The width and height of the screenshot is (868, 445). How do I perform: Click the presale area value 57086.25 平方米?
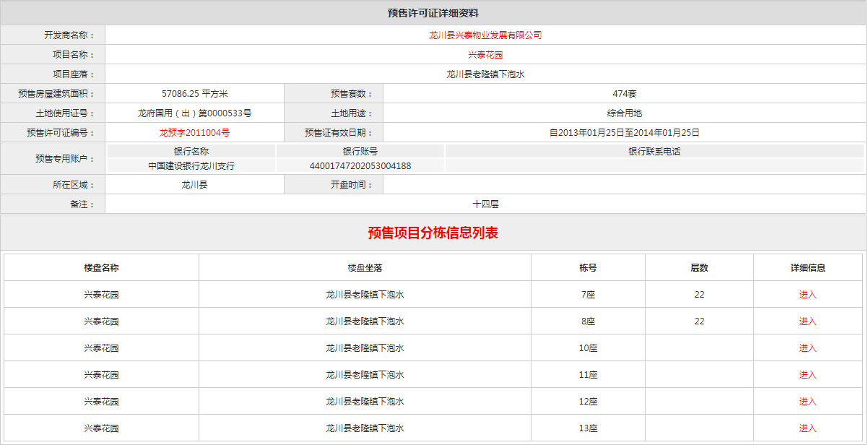point(194,93)
